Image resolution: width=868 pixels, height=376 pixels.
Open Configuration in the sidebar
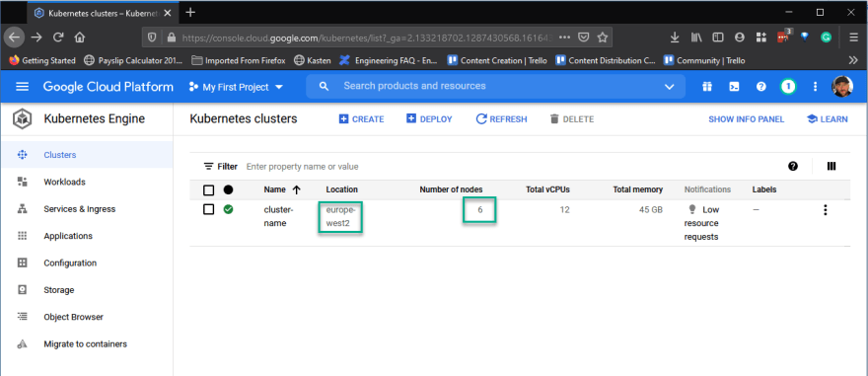(87, 263)
